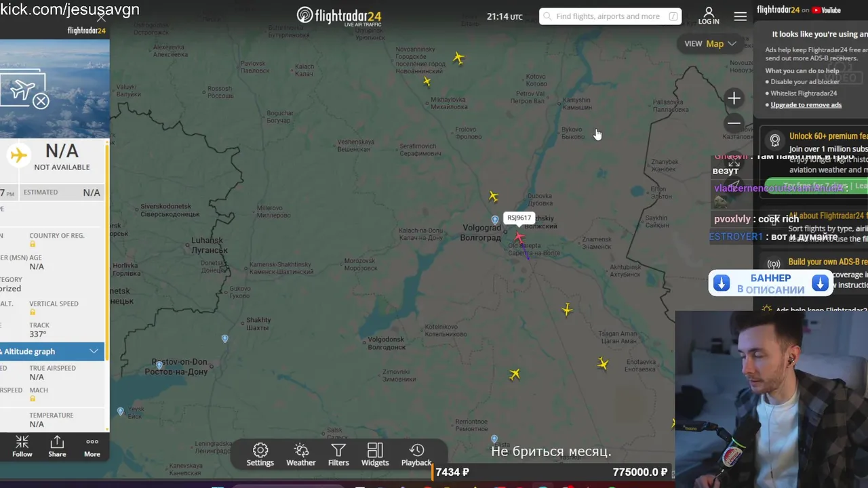Viewport: 868px width, 488px height.
Task: Click the Volgodonsk city label
Action: (x=386, y=343)
